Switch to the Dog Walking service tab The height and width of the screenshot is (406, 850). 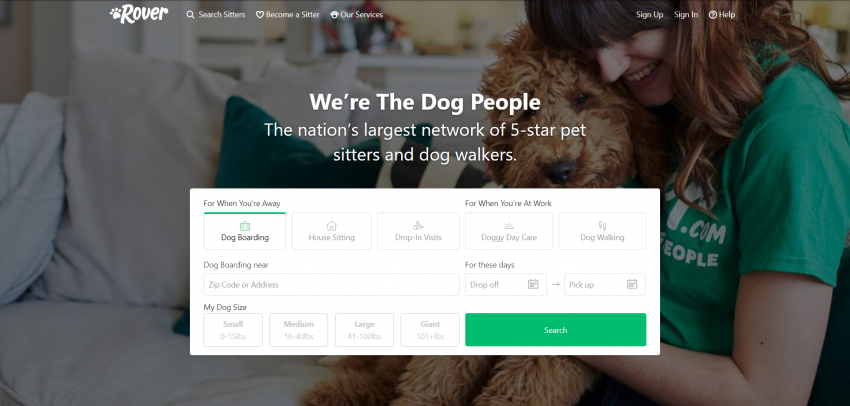point(602,231)
